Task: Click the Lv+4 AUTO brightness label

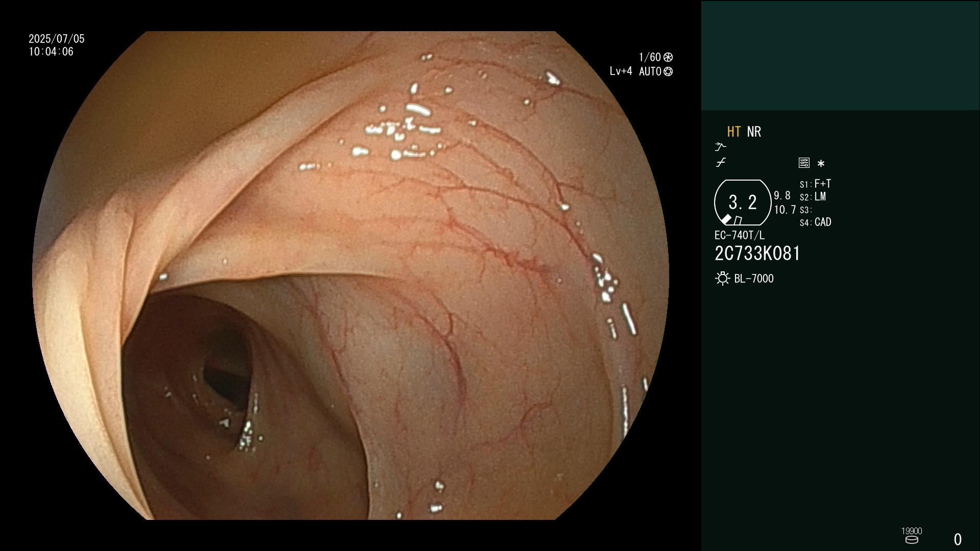Action: tap(635, 71)
